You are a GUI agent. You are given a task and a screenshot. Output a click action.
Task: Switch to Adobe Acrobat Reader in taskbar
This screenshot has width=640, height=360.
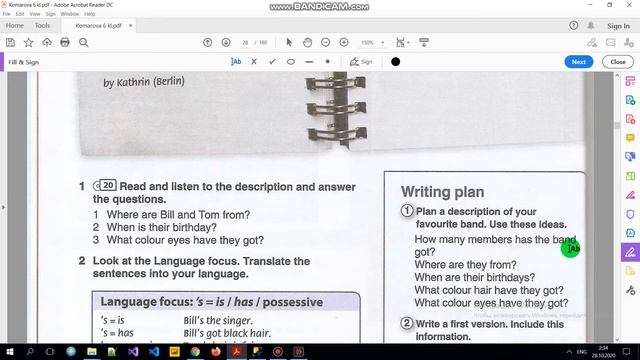click(x=237, y=351)
